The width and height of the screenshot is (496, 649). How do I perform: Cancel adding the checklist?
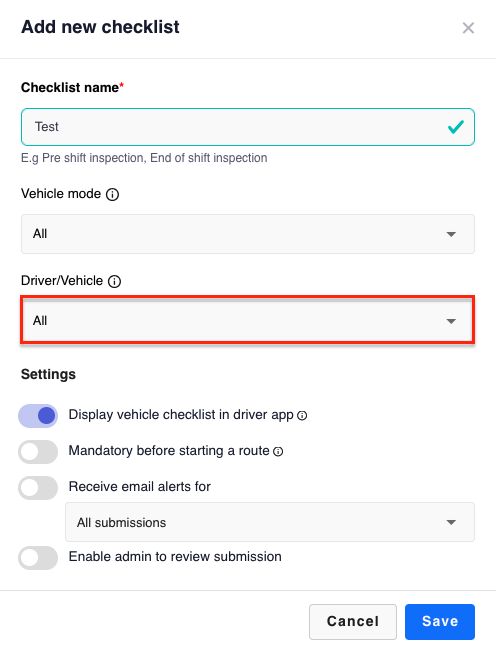pyautogui.click(x=353, y=622)
